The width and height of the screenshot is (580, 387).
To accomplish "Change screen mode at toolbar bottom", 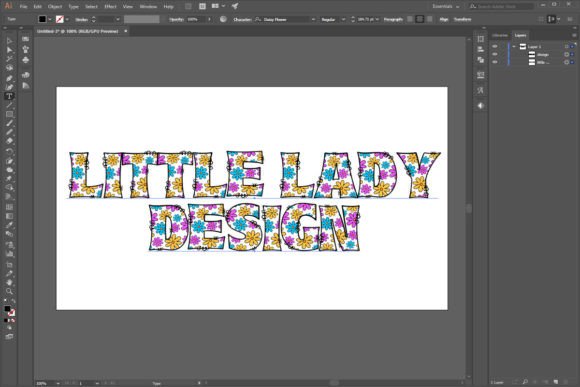I will 9,337.
